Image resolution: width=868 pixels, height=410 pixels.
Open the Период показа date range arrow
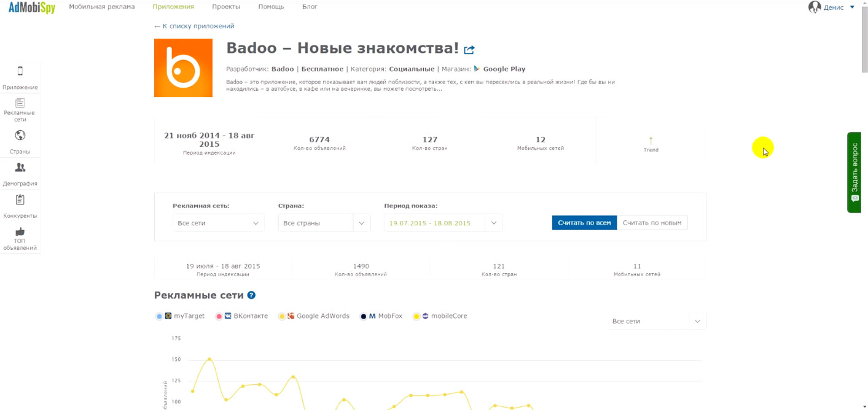coord(494,223)
